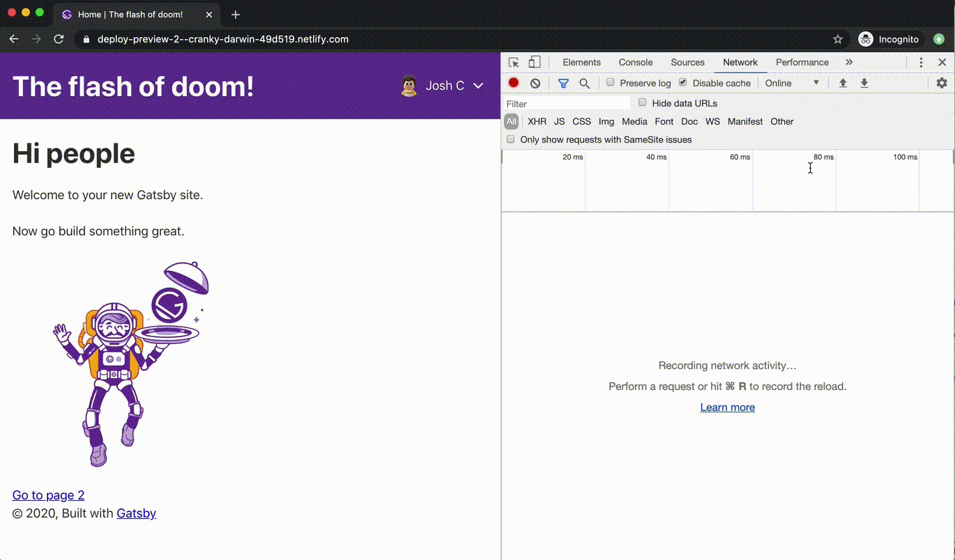Switch to the Performance tab
The image size is (955, 560).
802,62
